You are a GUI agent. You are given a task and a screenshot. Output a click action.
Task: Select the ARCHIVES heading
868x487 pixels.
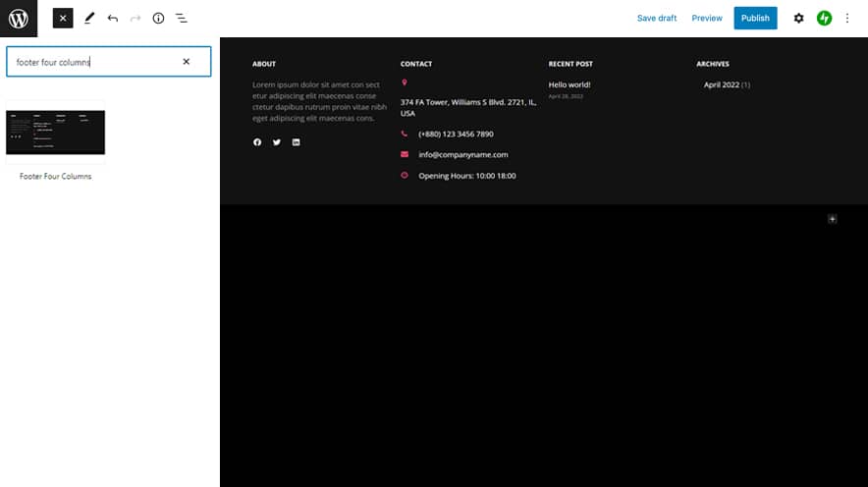(x=713, y=64)
